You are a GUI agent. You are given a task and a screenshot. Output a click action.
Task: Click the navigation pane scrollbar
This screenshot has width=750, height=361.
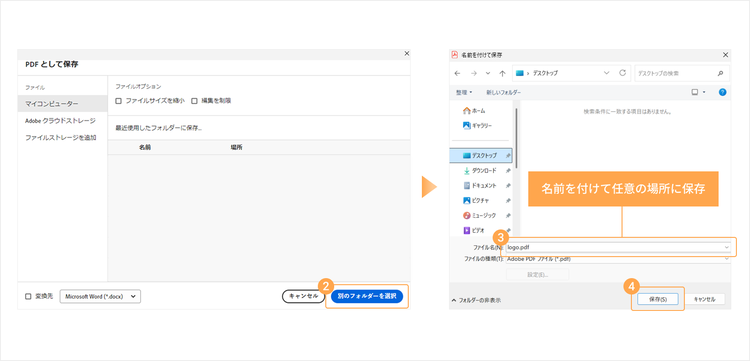click(517, 138)
